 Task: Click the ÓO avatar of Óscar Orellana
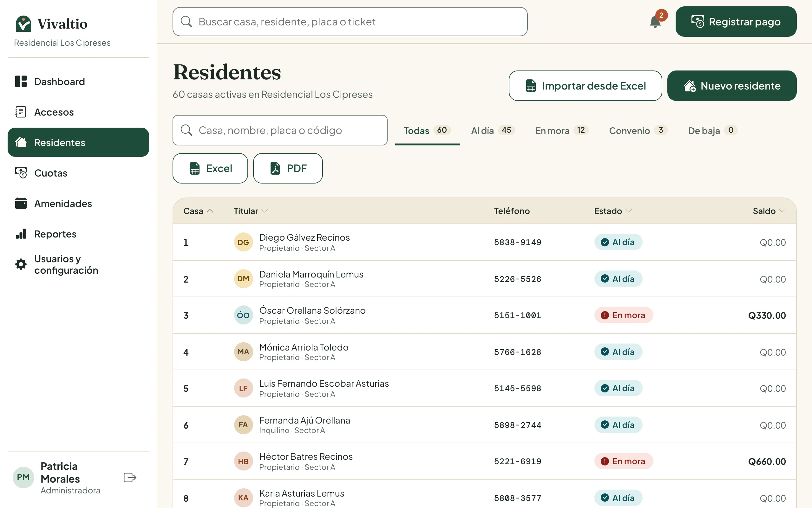coord(243,315)
